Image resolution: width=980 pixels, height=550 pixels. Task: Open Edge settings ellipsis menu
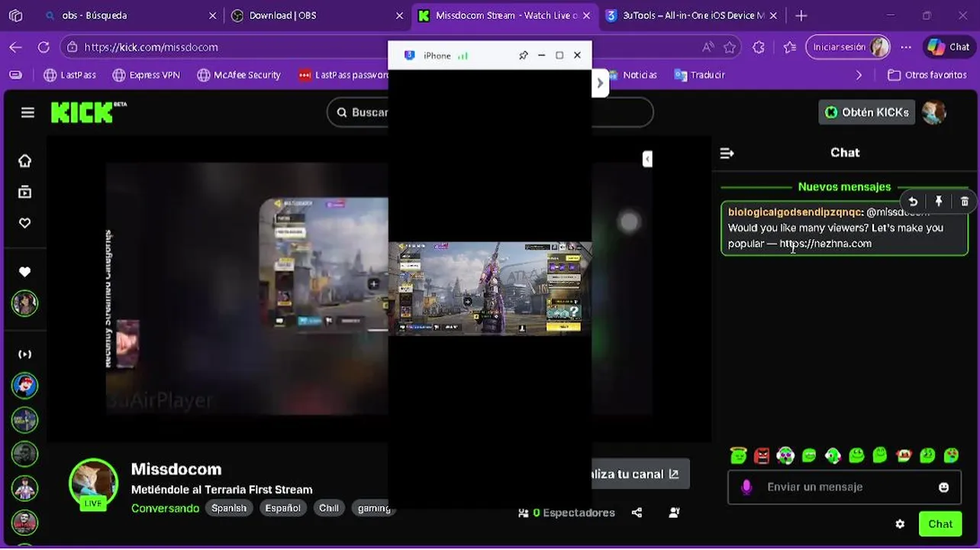pos(906,47)
